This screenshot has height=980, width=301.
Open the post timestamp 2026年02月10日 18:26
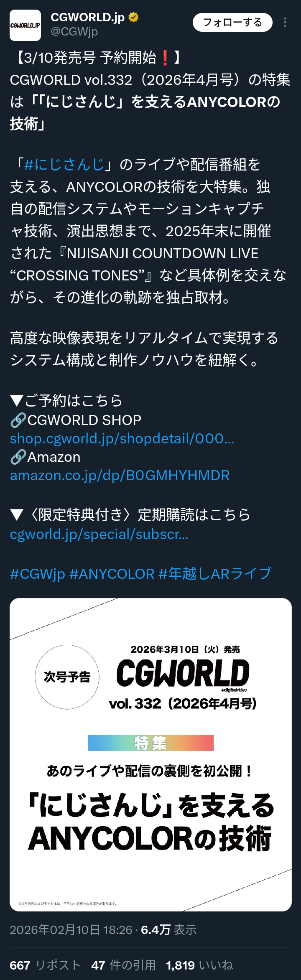pyautogui.click(x=71, y=930)
